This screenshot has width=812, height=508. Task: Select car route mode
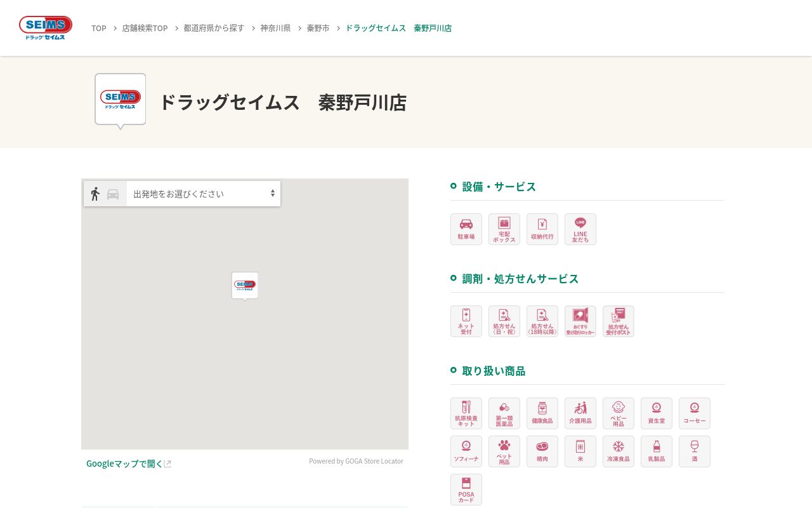(113, 194)
